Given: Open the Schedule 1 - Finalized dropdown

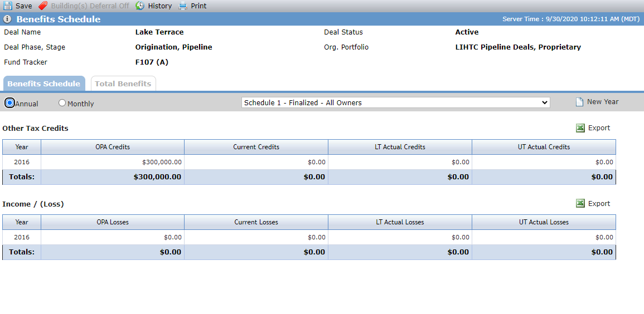Looking at the screenshot, I should point(395,102).
